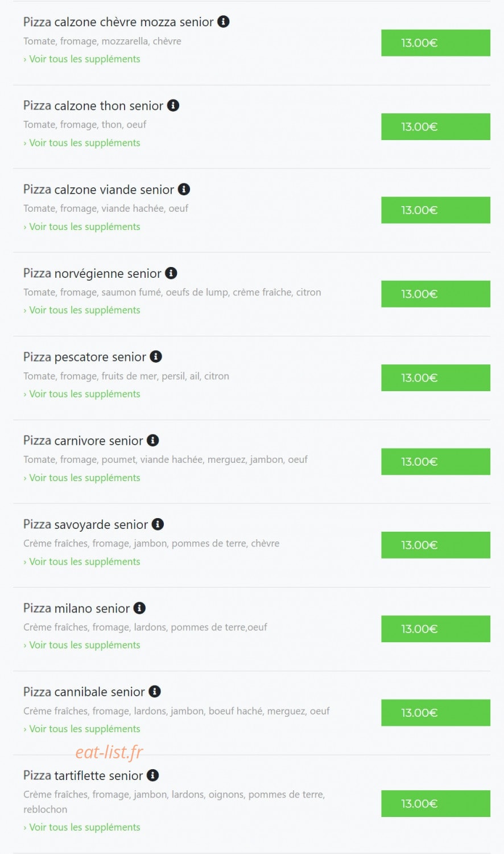
Task: Open Pizza tartiflette senior info icon
Action: tap(153, 775)
